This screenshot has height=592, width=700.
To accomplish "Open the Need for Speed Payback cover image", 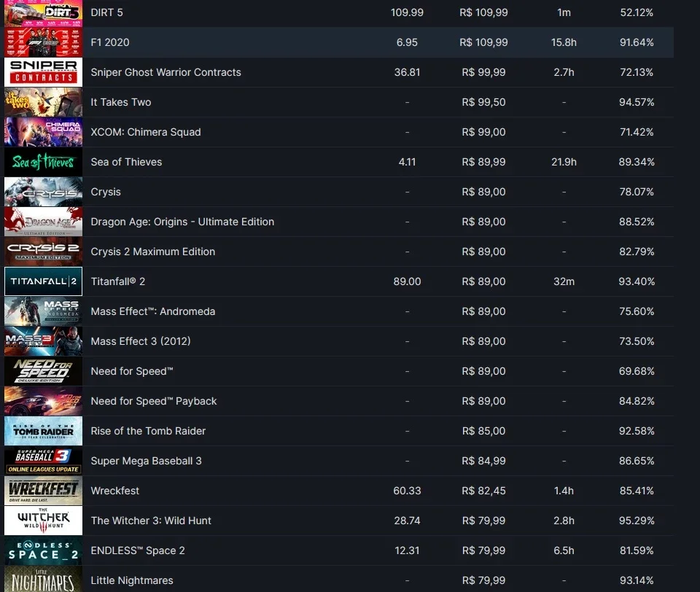I will click(43, 401).
